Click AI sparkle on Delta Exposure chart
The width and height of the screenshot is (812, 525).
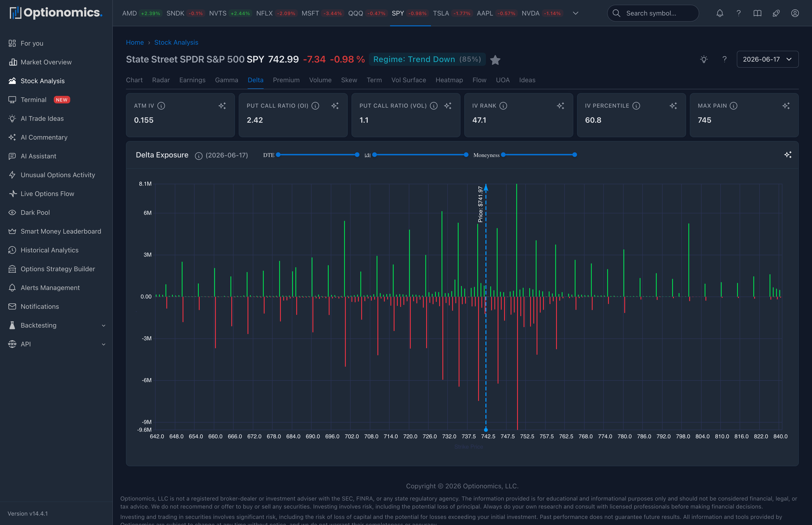point(788,155)
